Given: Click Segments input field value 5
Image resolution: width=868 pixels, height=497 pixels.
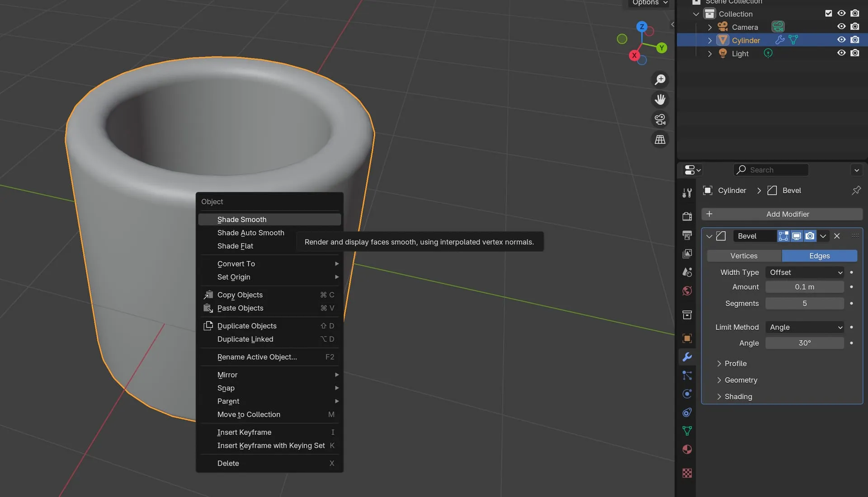Looking at the screenshot, I should point(804,303).
